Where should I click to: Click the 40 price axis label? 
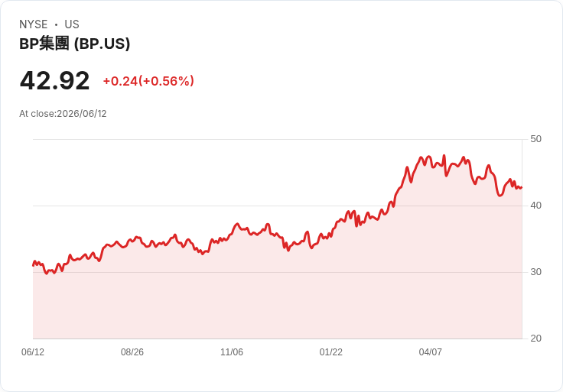point(535,206)
